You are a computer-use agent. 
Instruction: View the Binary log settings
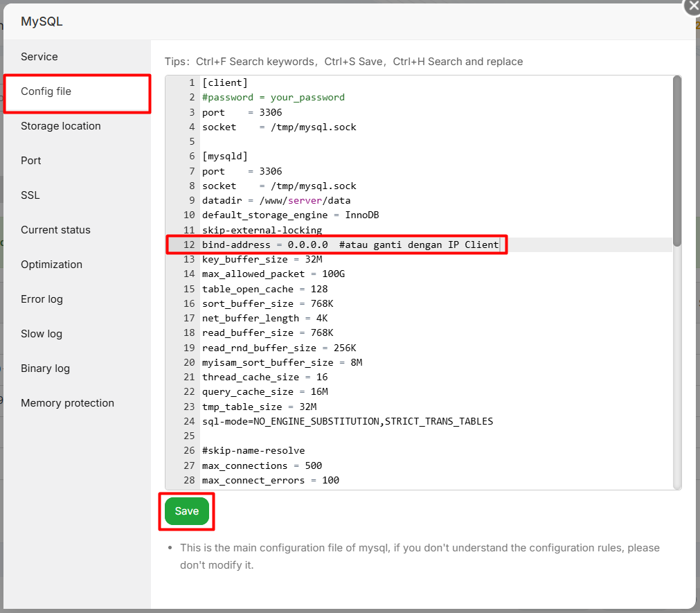coord(45,368)
